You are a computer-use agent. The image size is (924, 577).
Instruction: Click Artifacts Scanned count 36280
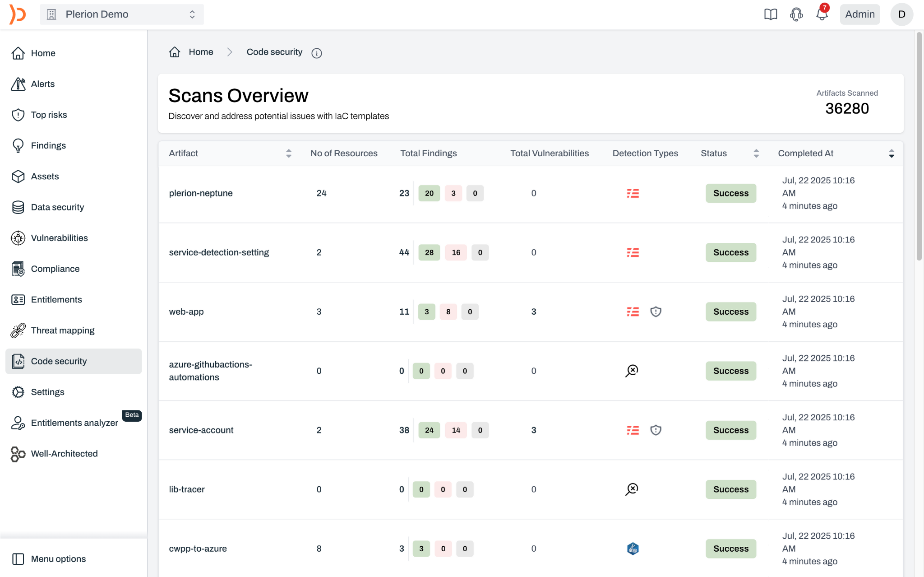click(847, 109)
